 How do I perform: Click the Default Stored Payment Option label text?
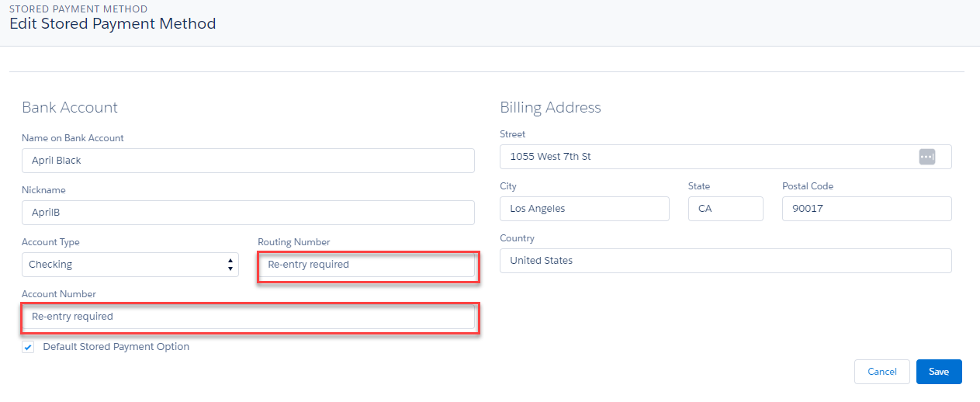(x=116, y=347)
